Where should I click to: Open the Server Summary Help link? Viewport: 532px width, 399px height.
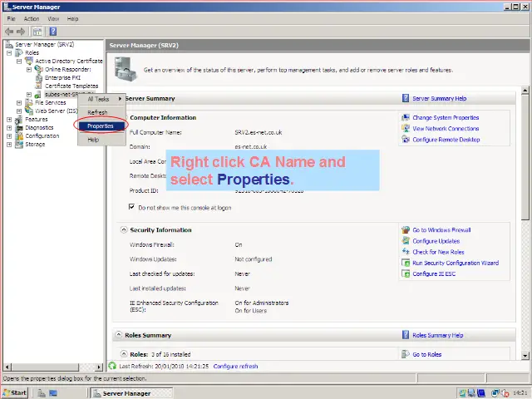tap(440, 98)
